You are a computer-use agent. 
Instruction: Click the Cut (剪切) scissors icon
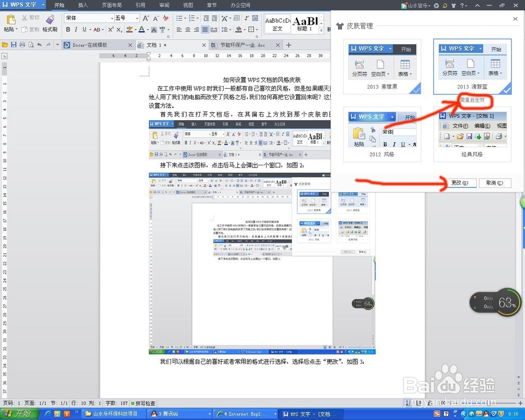tap(25, 18)
